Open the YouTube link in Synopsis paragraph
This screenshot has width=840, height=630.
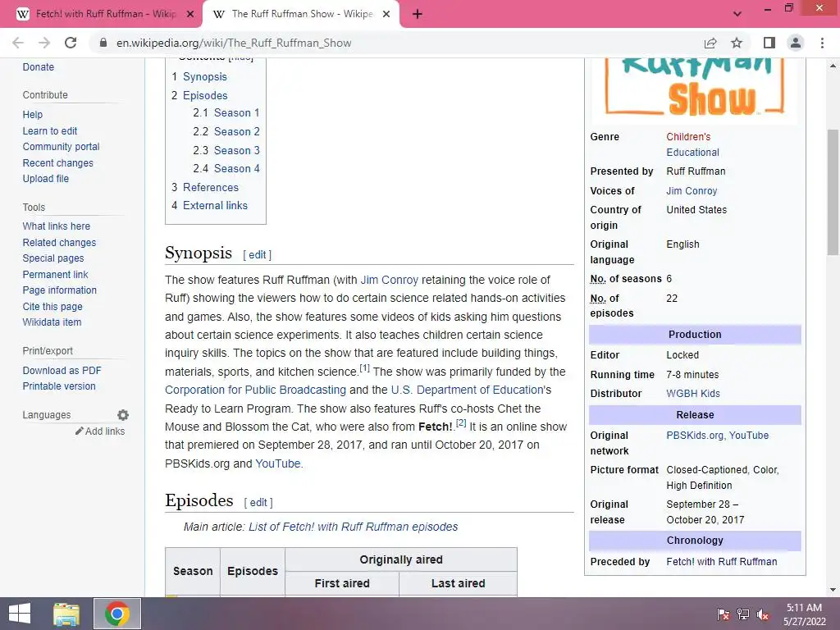(277, 463)
